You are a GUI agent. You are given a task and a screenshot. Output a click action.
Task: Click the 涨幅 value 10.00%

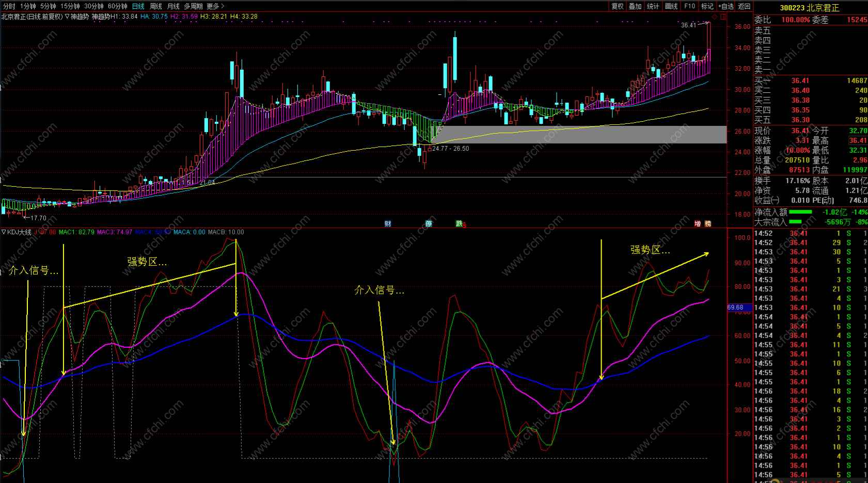pyautogui.click(x=798, y=150)
